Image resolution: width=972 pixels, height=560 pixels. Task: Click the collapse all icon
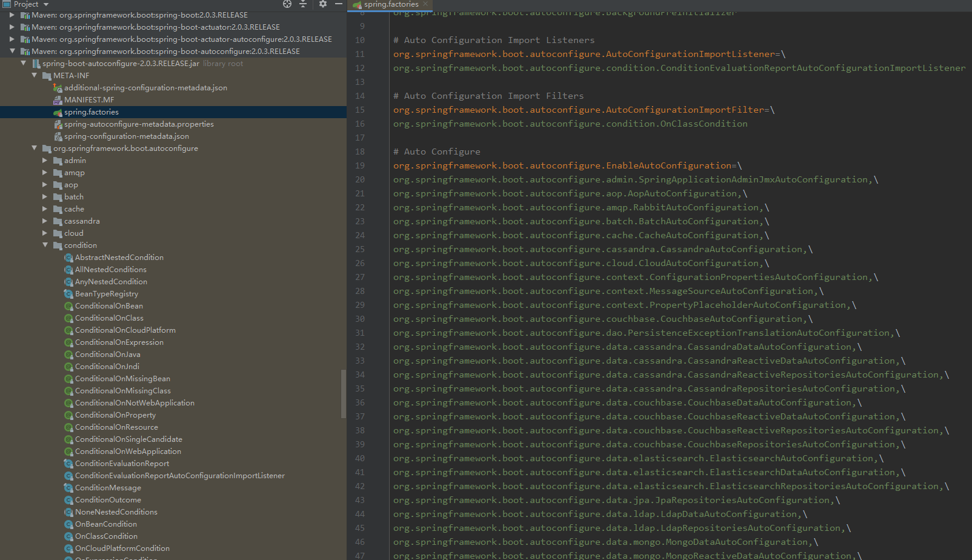(x=303, y=4)
